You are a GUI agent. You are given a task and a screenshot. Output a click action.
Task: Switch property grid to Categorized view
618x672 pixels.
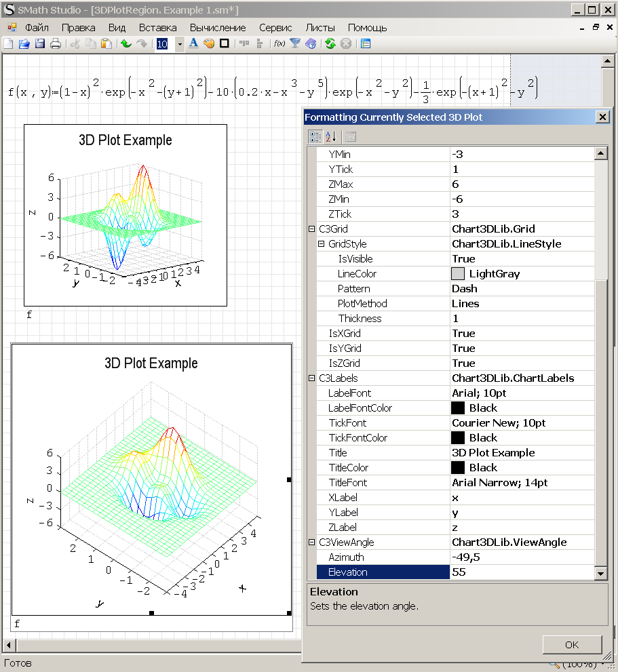(x=315, y=136)
